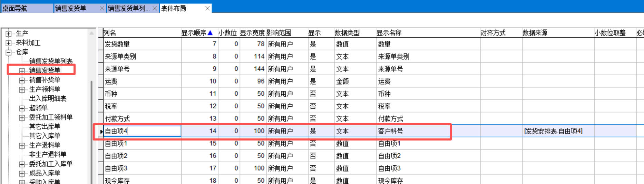Expand the 来料加工 tree node

point(9,43)
